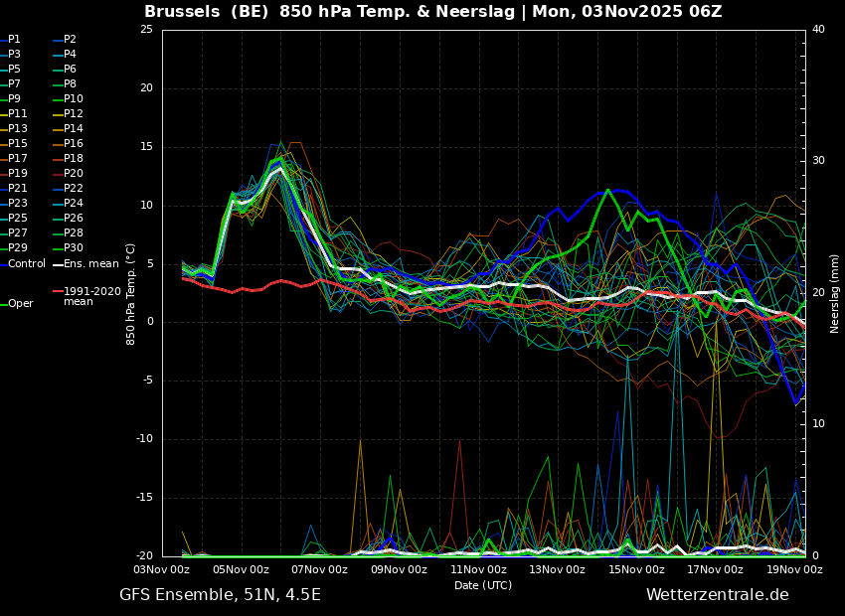Screen dimensions: 845x616
Task: Select the 11Nov 00z date tick
Action: [478, 569]
